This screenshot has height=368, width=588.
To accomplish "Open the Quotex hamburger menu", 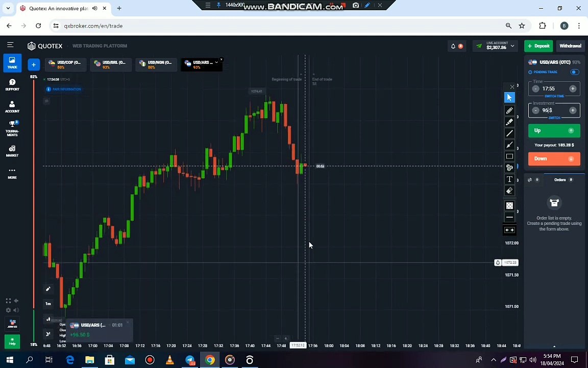I will tap(10, 44).
